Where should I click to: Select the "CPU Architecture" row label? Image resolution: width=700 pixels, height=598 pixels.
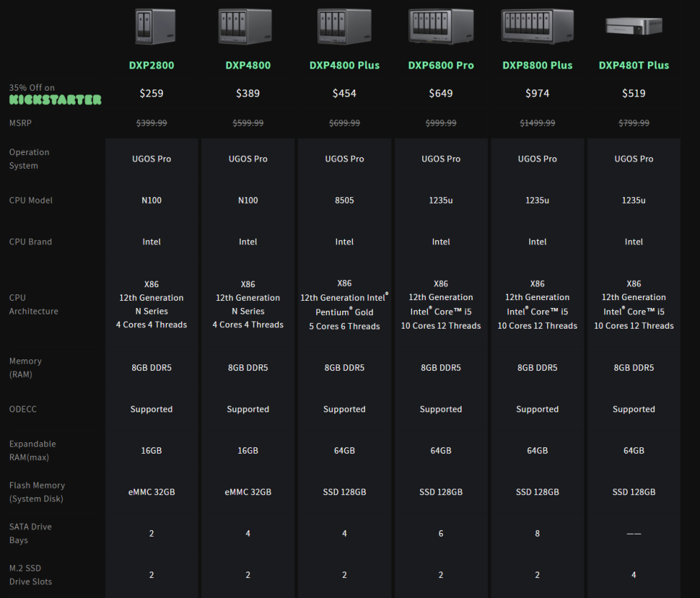(34, 304)
